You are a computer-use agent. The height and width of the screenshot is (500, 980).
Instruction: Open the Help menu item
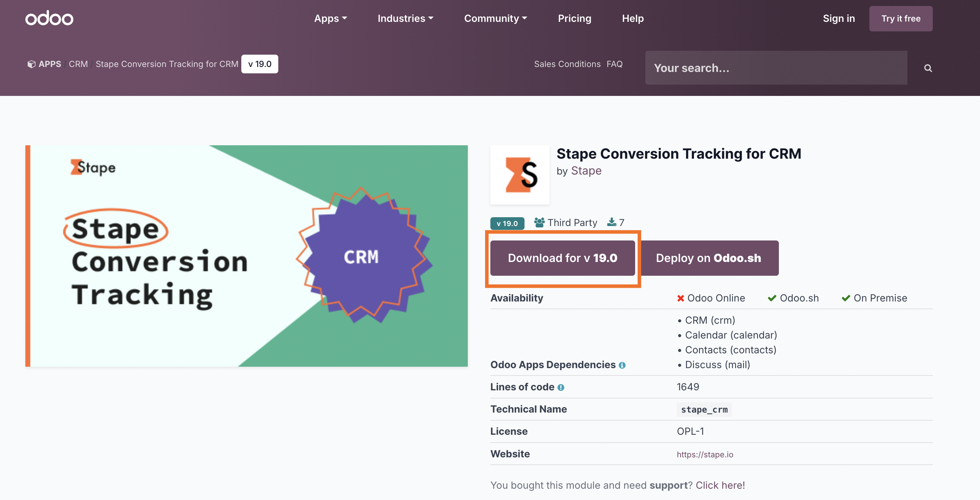tap(633, 18)
